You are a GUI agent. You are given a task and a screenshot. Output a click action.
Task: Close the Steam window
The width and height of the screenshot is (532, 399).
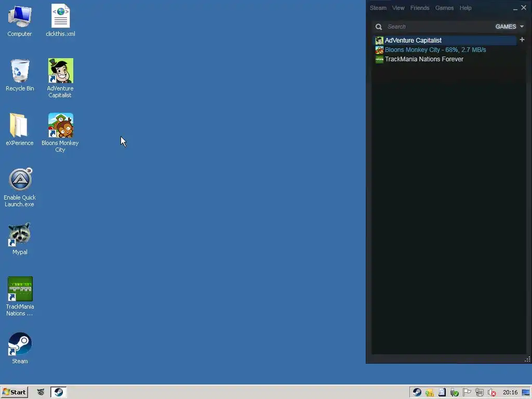click(524, 7)
